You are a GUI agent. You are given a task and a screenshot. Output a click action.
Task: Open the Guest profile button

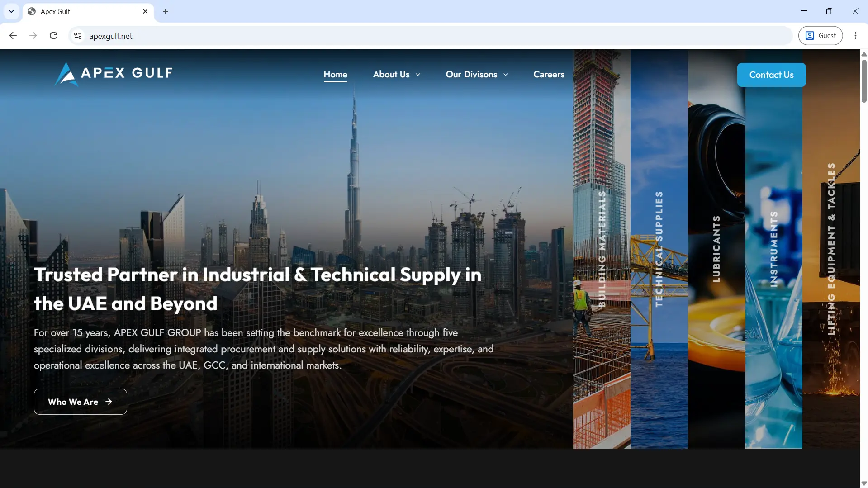pos(821,36)
